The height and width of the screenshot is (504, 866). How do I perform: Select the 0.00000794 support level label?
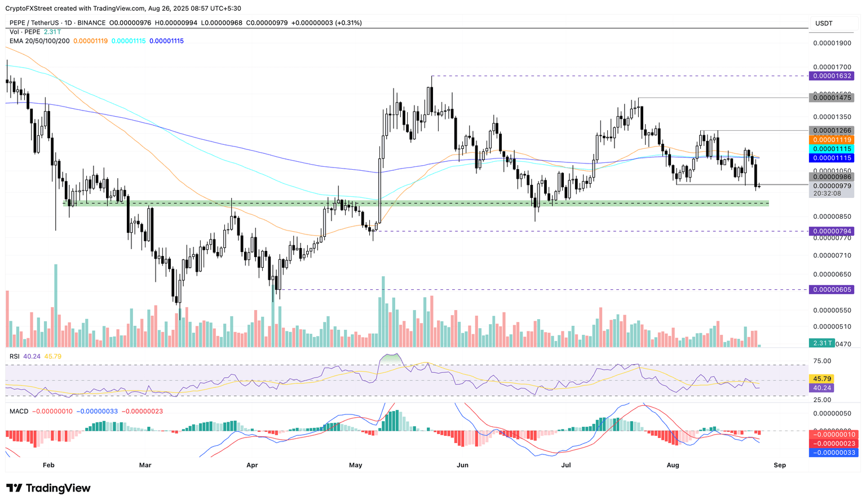tap(831, 231)
